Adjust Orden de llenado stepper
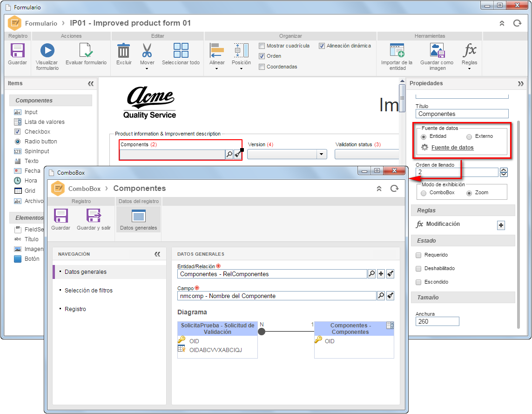Image resolution: width=532 pixels, height=414 pixels. [504, 172]
